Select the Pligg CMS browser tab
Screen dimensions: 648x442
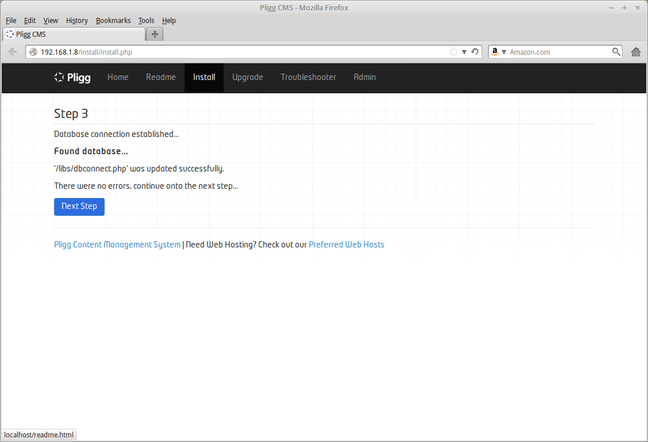74,34
